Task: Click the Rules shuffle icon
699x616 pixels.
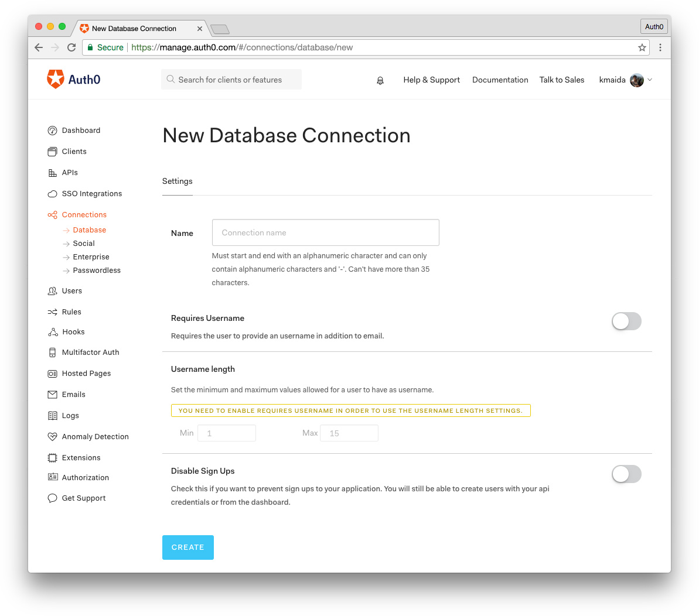Action: click(x=52, y=312)
